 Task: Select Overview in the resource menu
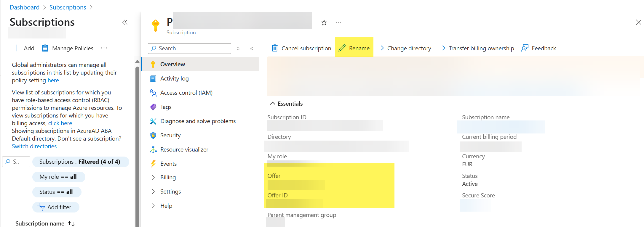pos(200,64)
